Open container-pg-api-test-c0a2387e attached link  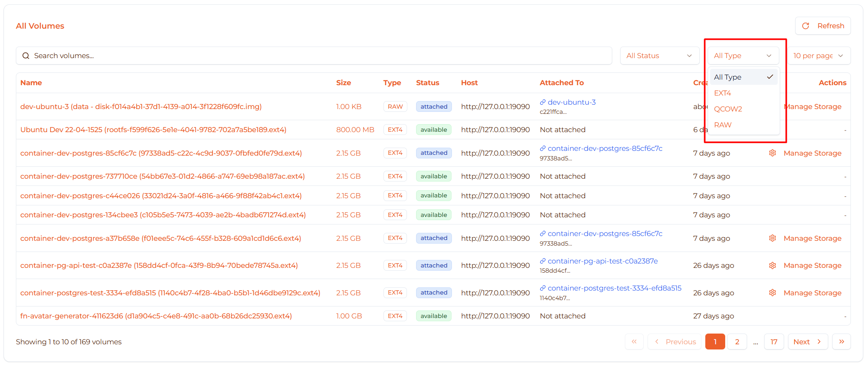point(602,261)
